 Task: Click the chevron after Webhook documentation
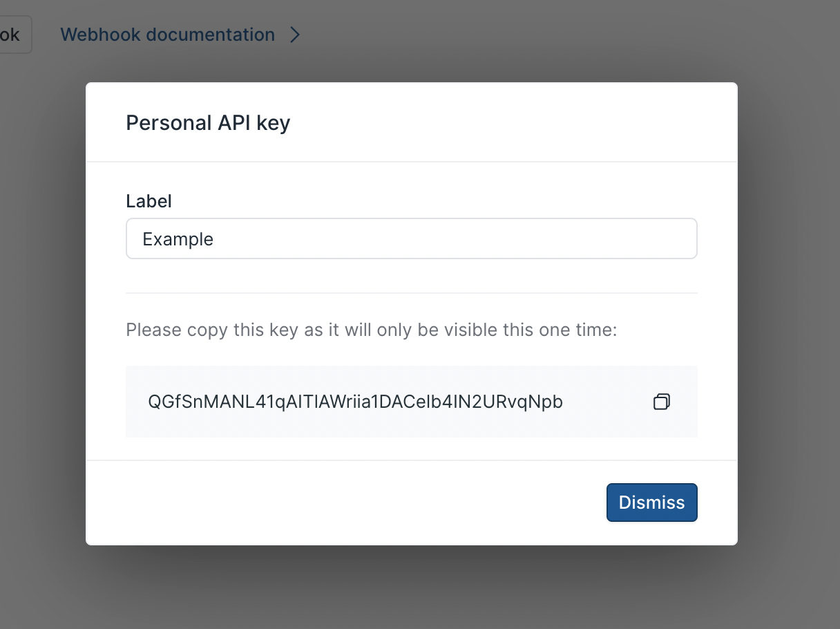tap(295, 35)
